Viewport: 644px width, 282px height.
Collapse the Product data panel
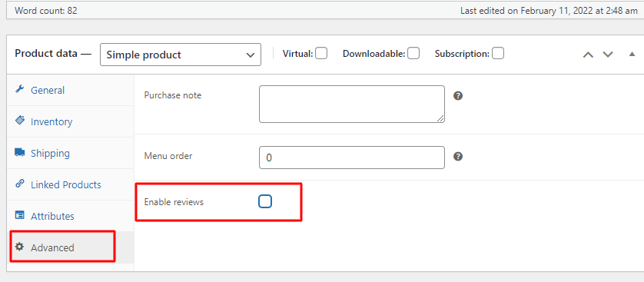click(632, 54)
